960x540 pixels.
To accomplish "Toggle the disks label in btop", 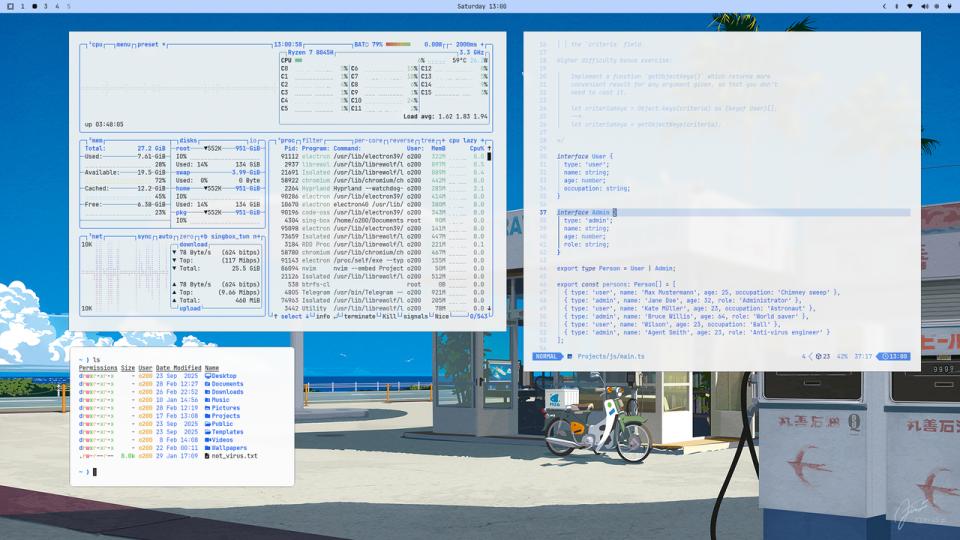I will [x=188, y=140].
